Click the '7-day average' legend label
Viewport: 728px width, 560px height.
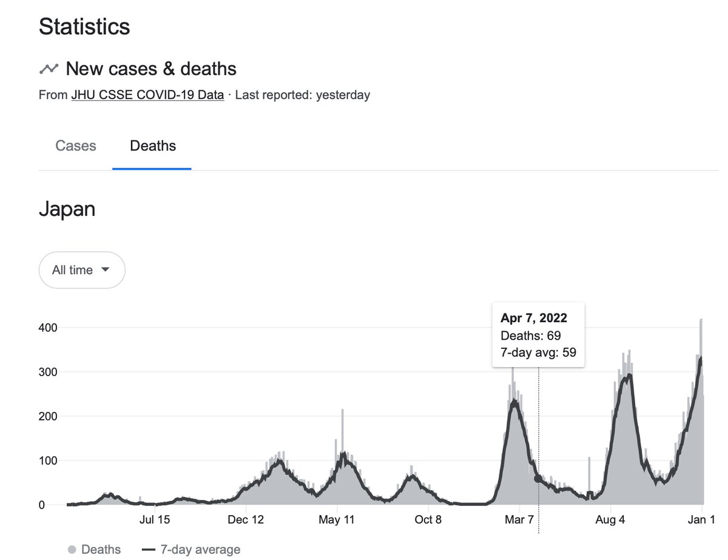click(200, 550)
